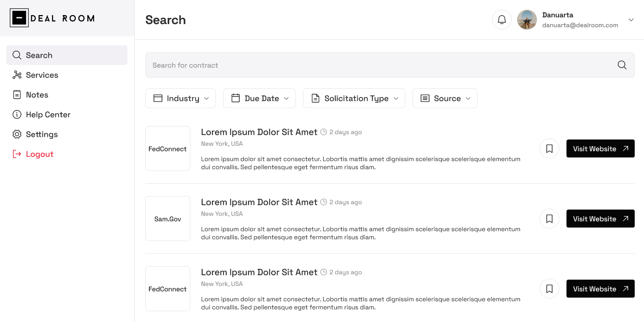Open Settings from the sidebar
Screen dimensions: 644x322
click(42, 134)
